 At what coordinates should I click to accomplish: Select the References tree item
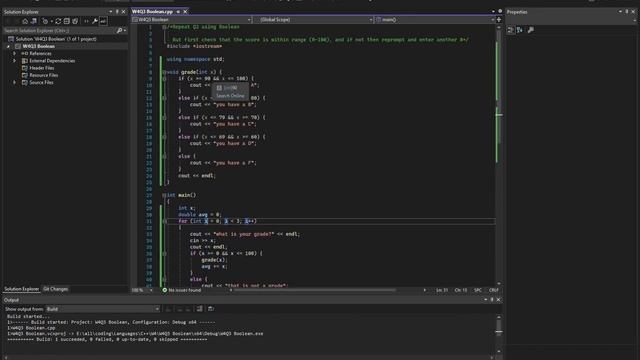click(x=40, y=53)
